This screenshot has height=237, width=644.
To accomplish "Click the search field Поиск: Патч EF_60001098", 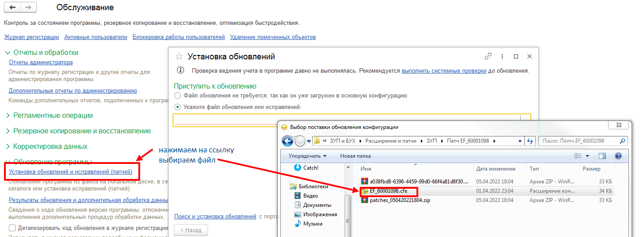I will click(579, 141).
